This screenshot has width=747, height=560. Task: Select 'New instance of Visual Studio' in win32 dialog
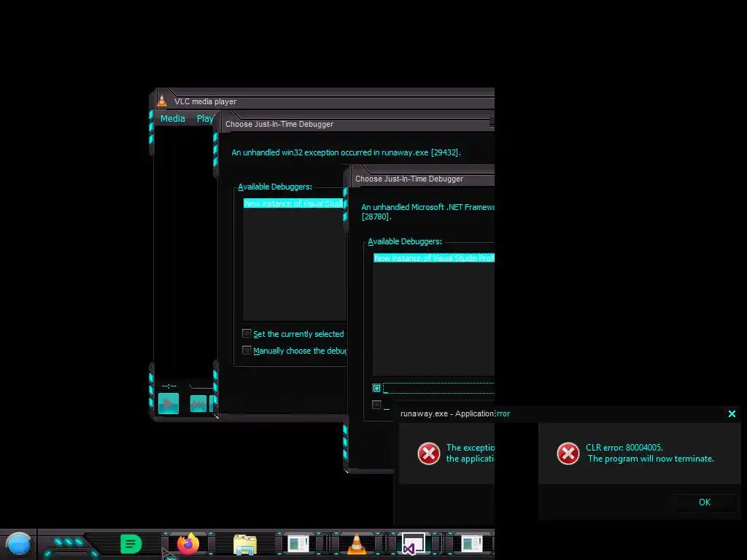coord(294,203)
